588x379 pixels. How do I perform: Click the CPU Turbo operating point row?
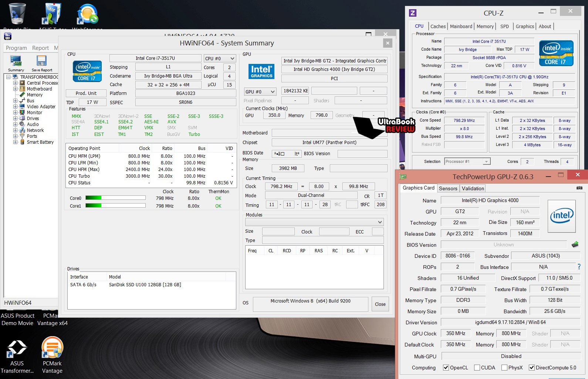151,176
